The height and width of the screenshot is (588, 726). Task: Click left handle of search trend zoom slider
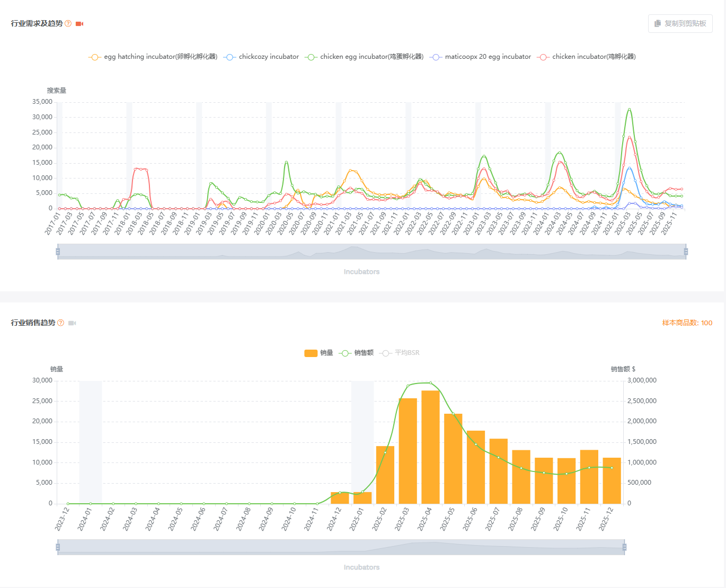(x=58, y=252)
